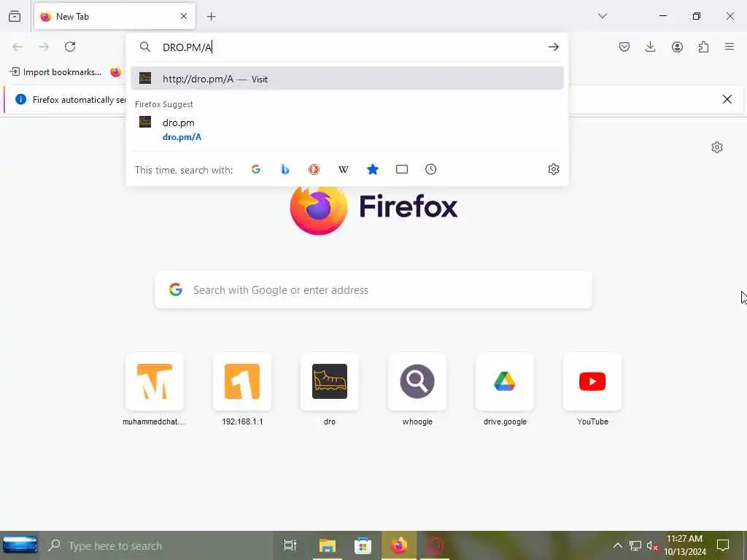Open the Firefox account icon
The width and height of the screenshot is (747, 560).
(677, 47)
